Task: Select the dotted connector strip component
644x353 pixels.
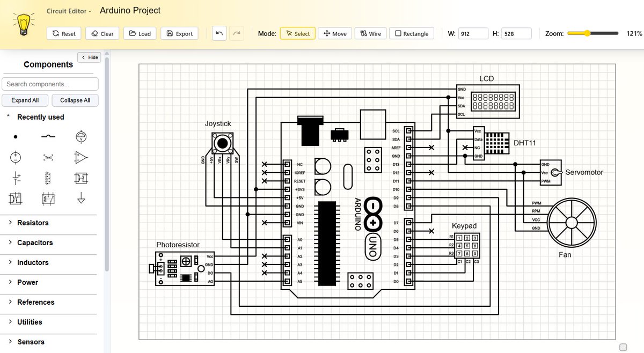Action: (x=48, y=178)
